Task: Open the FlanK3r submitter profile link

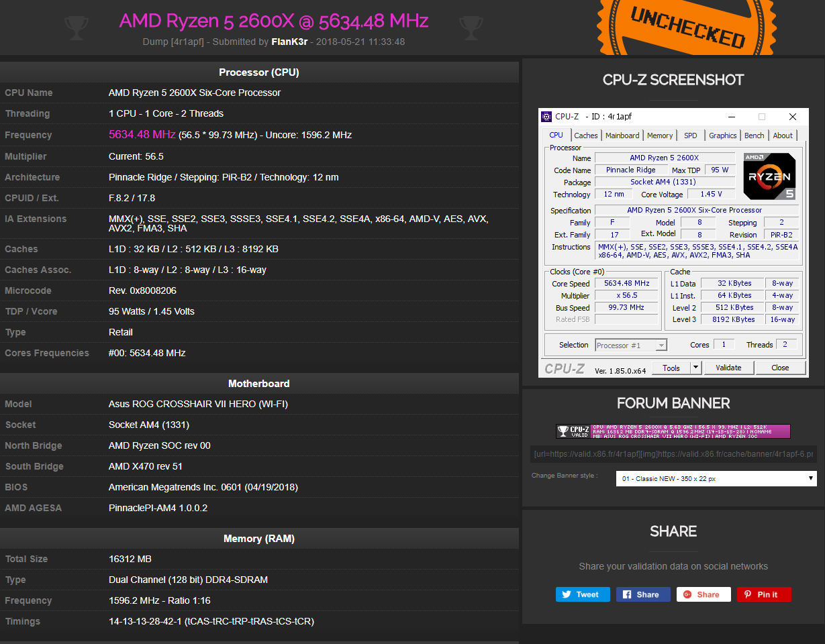Action: tap(289, 42)
